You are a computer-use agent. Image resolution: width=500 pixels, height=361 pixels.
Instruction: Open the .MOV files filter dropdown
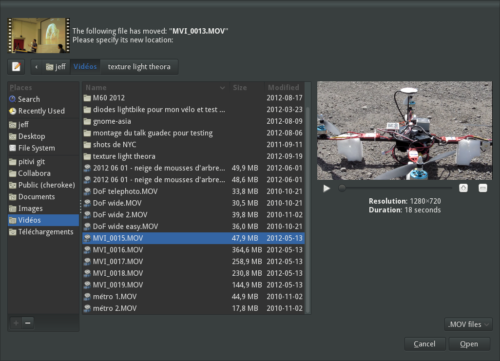click(468, 324)
